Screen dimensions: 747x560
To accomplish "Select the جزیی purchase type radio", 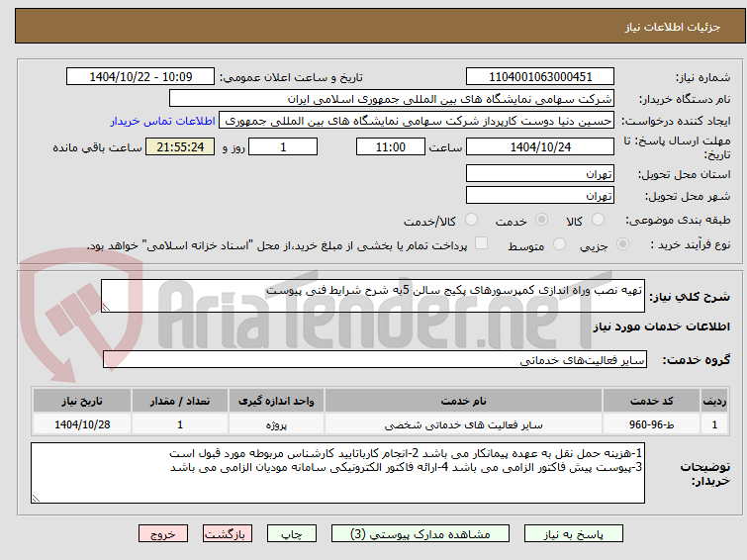I will tap(622, 244).
